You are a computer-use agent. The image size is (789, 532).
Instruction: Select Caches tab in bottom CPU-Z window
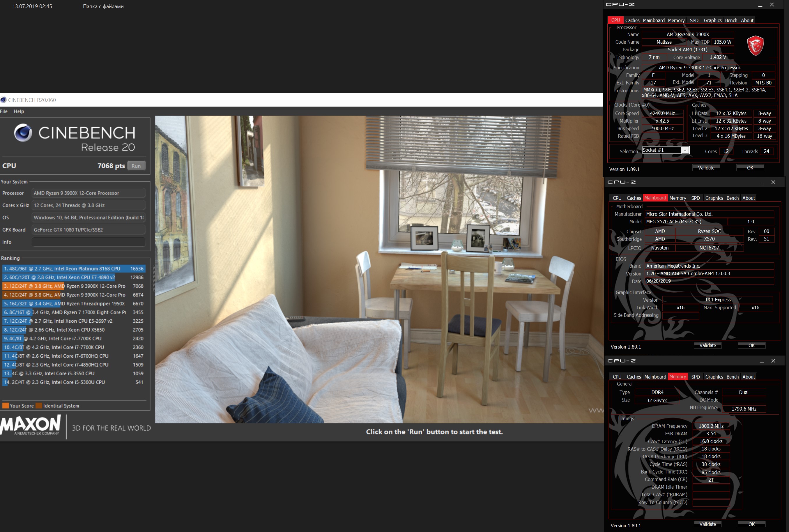(634, 377)
